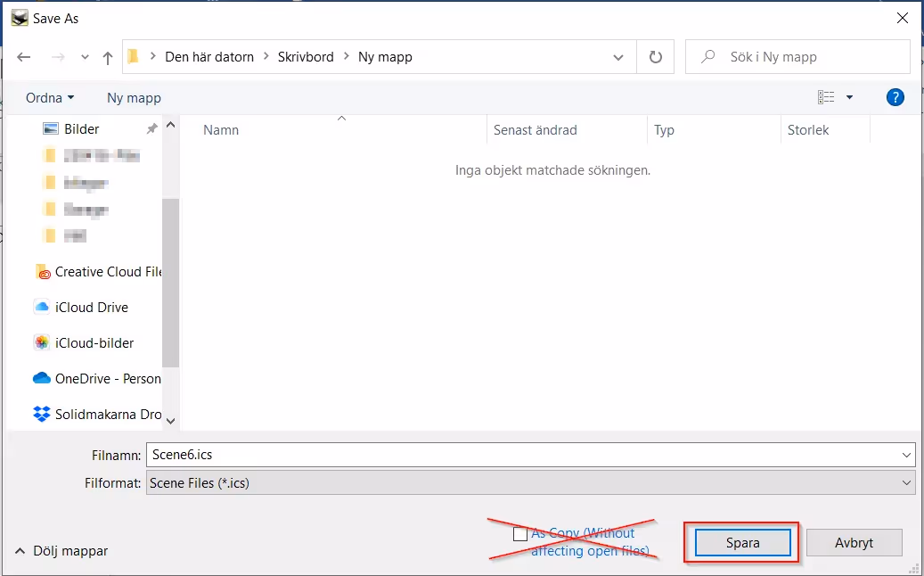Open help with the blue question mark
The height and width of the screenshot is (576, 924).
[x=895, y=97]
